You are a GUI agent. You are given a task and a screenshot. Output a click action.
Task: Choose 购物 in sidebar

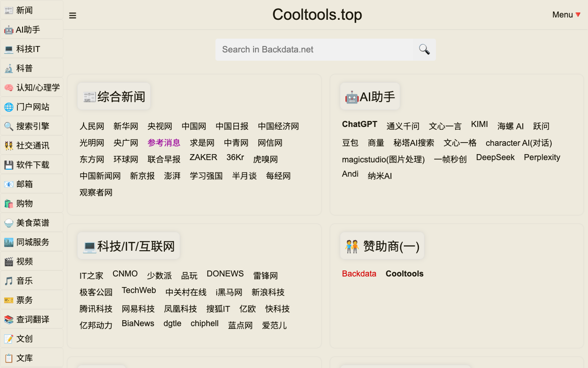(x=32, y=203)
